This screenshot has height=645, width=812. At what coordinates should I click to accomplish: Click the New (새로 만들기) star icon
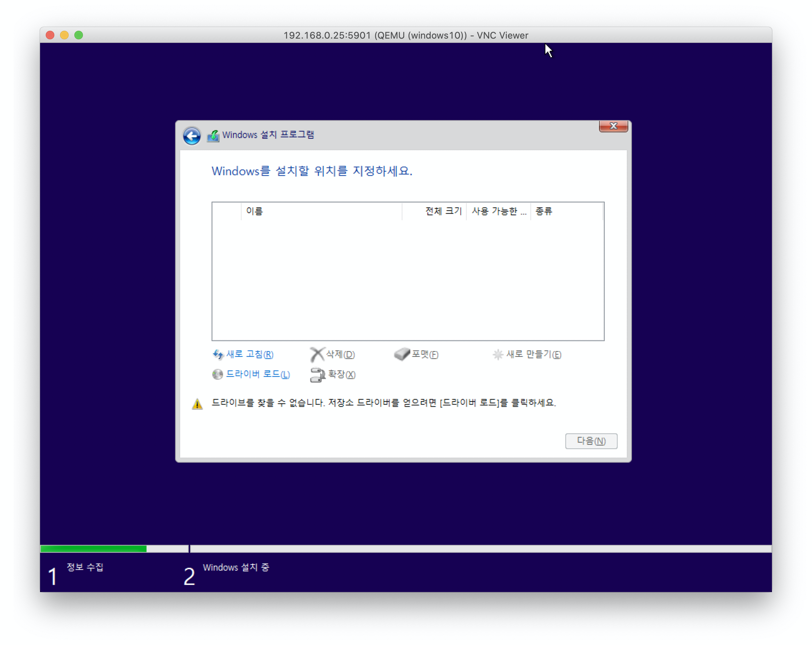point(497,354)
